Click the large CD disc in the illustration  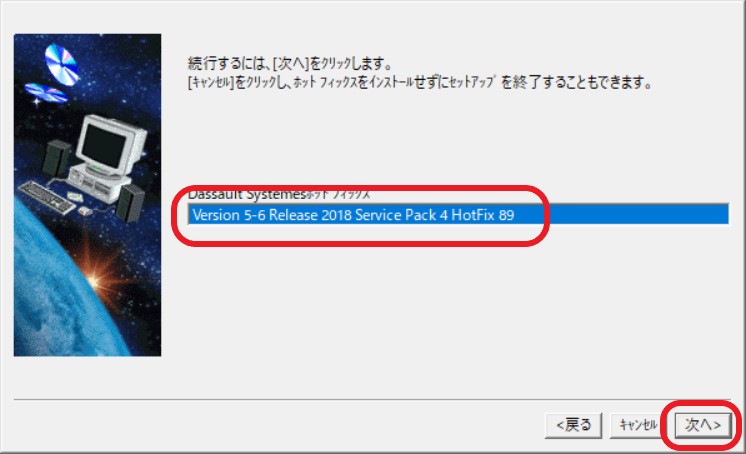[x=62, y=64]
